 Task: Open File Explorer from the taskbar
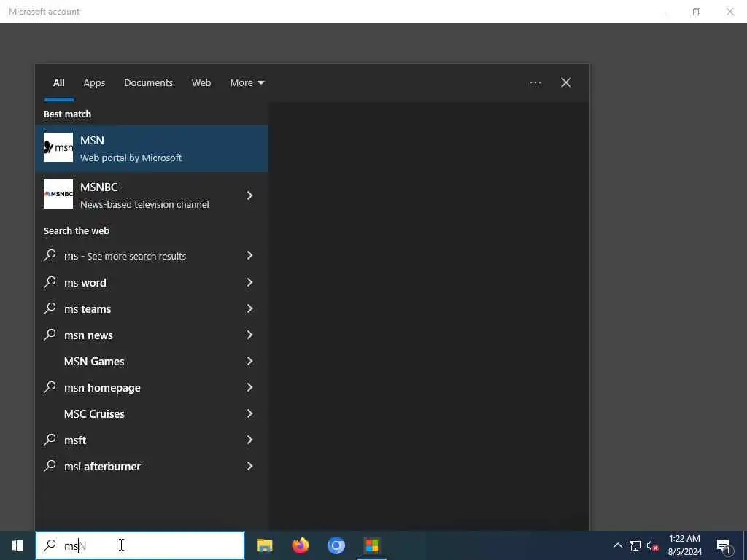pyautogui.click(x=264, y=545)
